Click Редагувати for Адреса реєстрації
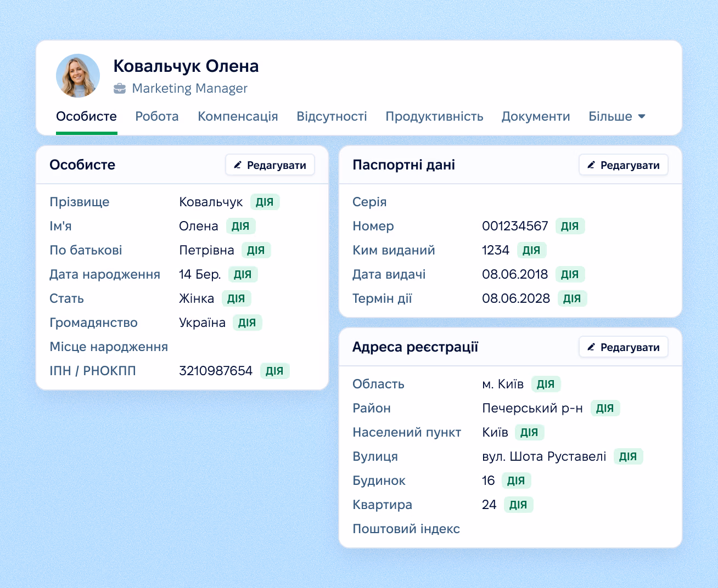 click(x=624, y=347)
